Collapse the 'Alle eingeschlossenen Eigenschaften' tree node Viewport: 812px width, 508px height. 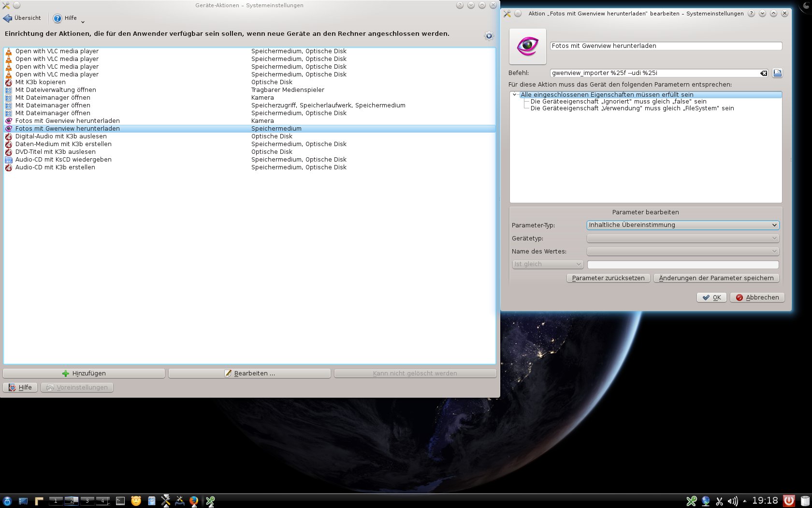[x=515, y=95]
